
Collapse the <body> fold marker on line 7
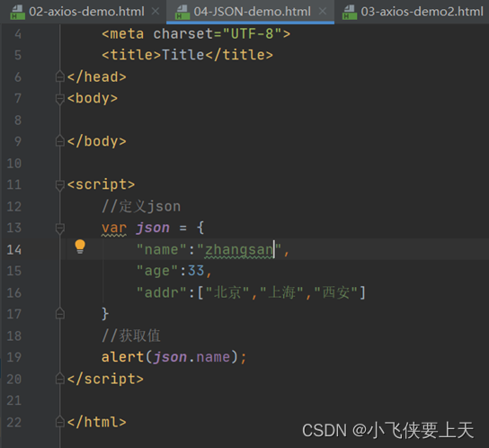pos(59,99)
